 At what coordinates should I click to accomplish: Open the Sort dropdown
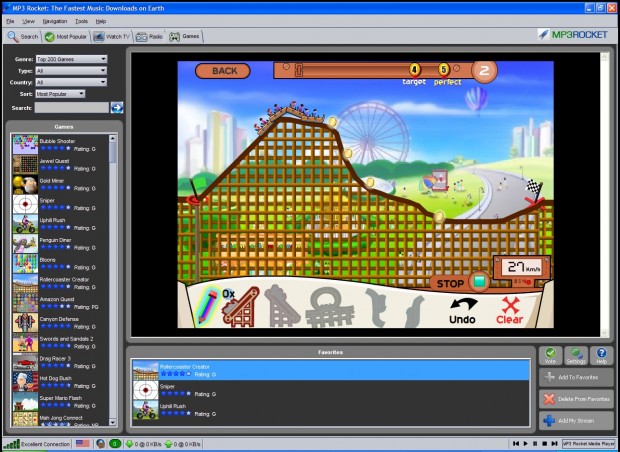60,94
